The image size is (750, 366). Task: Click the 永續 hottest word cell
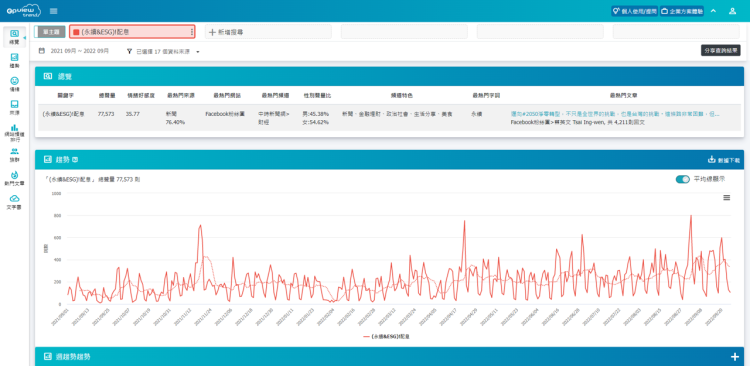click(x=476, y=114)
